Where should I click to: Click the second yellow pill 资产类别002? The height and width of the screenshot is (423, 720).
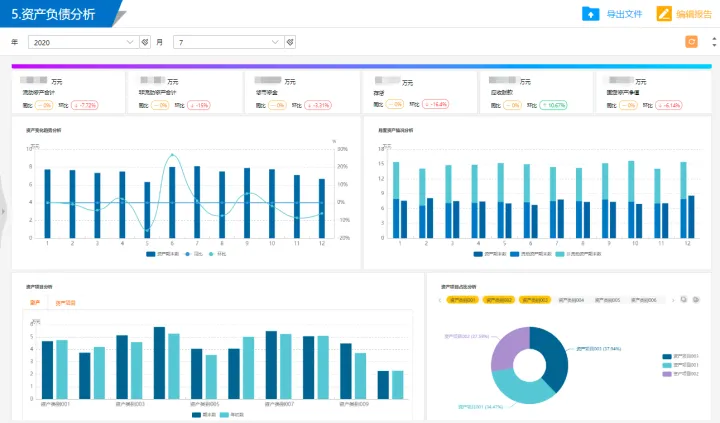pos(499,300)
